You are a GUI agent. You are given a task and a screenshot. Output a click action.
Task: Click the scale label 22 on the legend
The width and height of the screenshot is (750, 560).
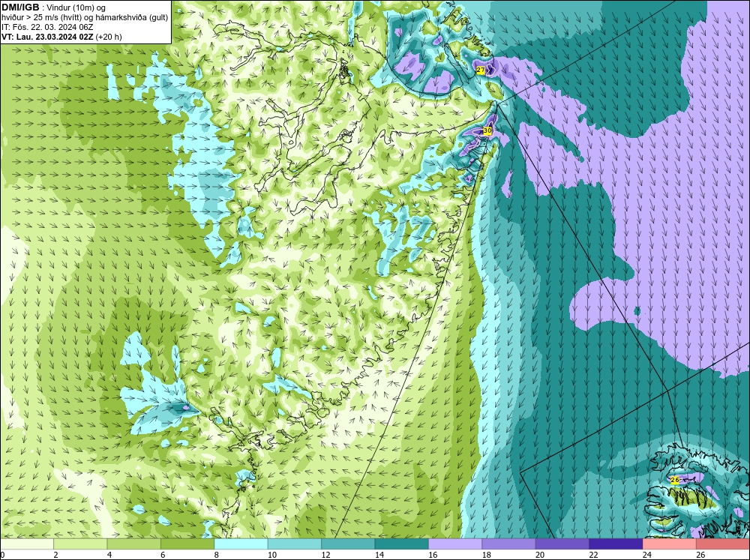click(x=593, y=555)
